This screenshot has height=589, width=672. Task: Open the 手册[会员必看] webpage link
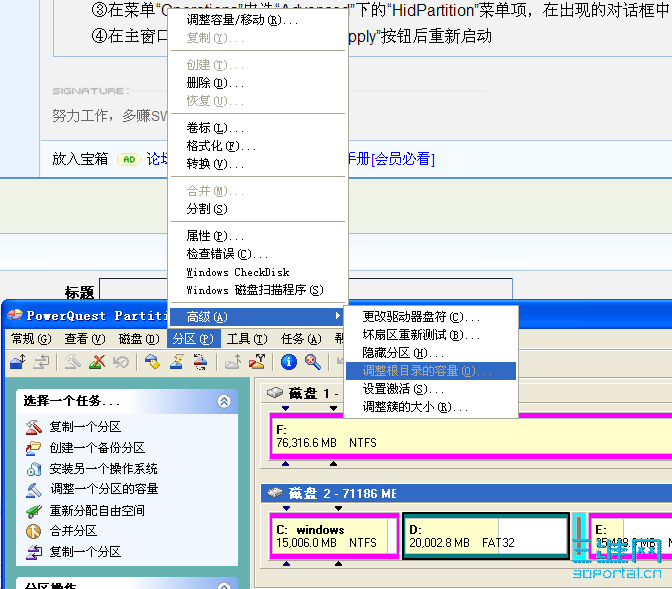coord(392,159)
